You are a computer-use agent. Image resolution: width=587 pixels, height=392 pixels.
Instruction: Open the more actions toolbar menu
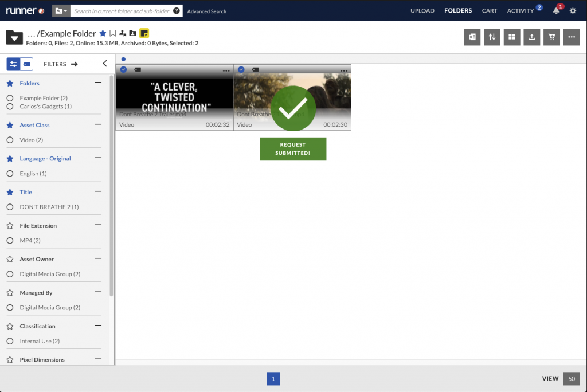coord(572,37)
